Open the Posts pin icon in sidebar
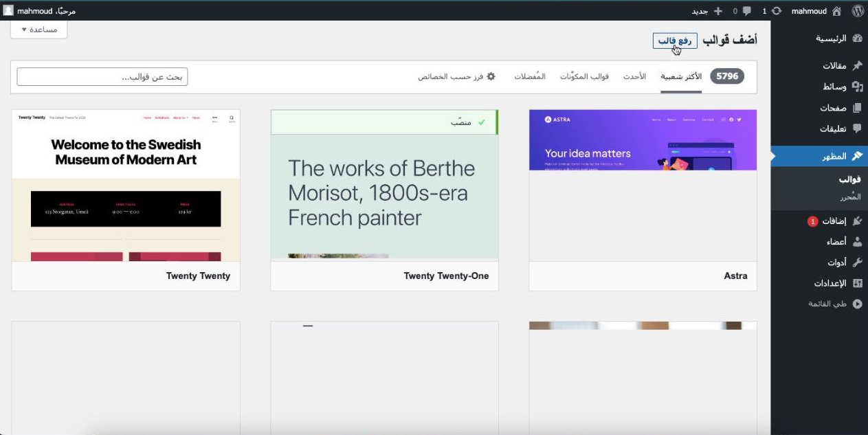 [x=857, y=66]
